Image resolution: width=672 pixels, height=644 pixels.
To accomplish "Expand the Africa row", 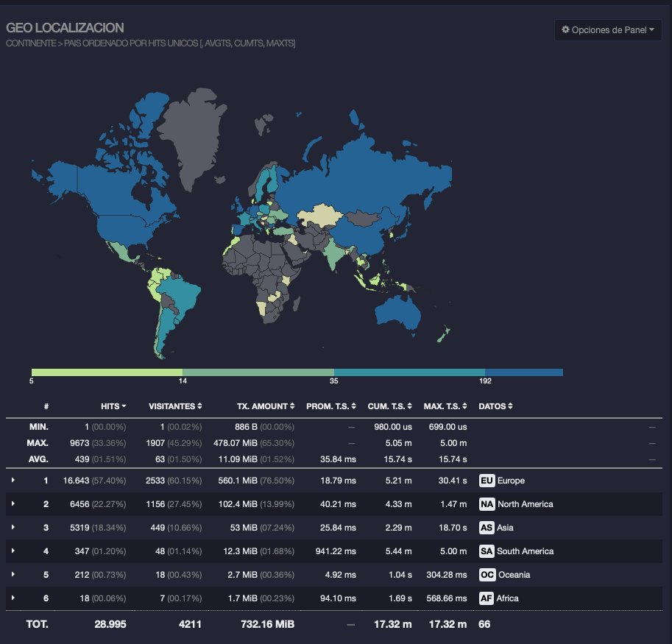I will coord(13,598).
